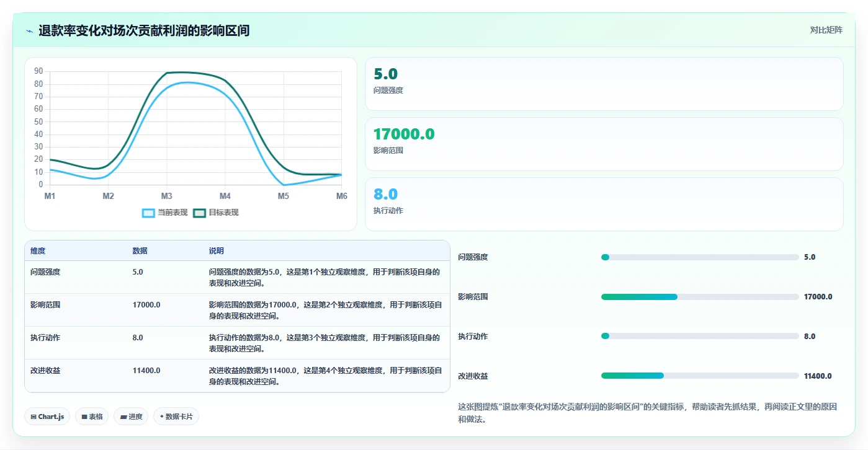
Task: Click the 90 y-axis label on chart
Action: [x=38, y=71]
